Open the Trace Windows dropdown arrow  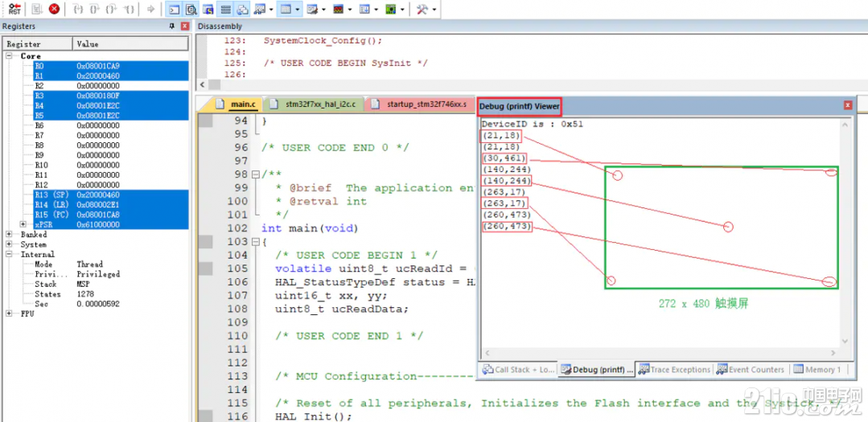[376, 9]
